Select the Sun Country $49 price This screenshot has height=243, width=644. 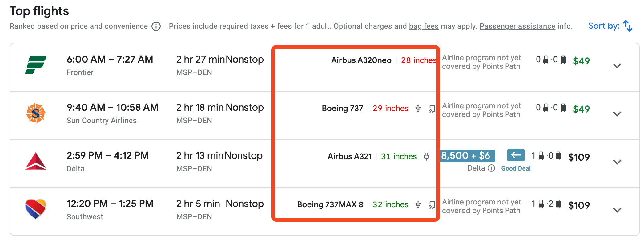581,109
